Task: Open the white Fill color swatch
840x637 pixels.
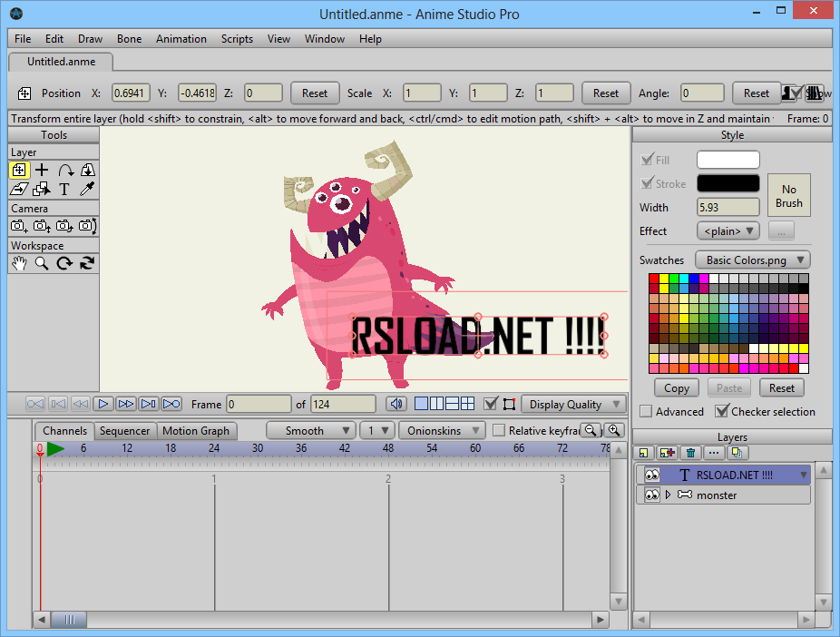Action: 728,160
